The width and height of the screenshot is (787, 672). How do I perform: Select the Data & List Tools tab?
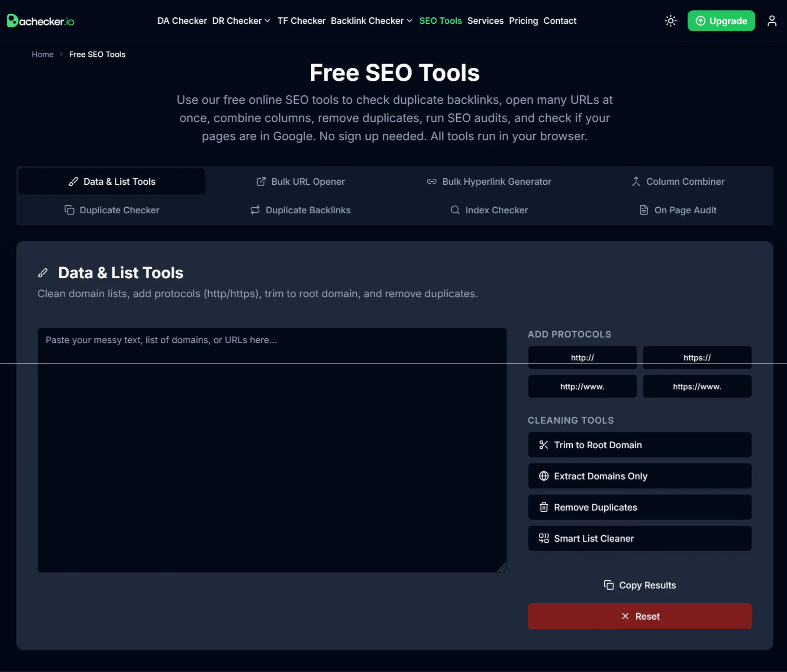click(x=112, y=181)
